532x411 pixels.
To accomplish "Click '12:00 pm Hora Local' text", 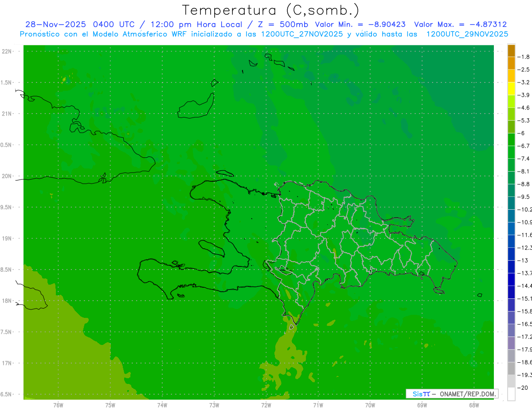I will [x=196, y=24].
